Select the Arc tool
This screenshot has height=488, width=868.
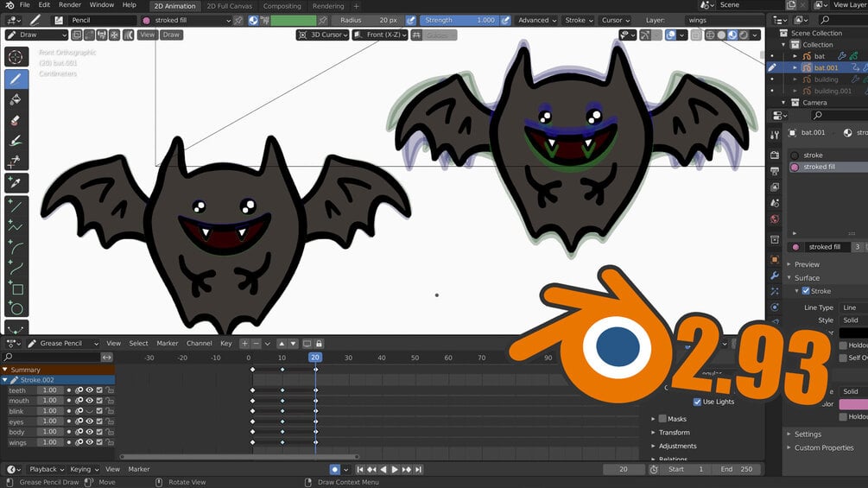click(x=16, y=247)
